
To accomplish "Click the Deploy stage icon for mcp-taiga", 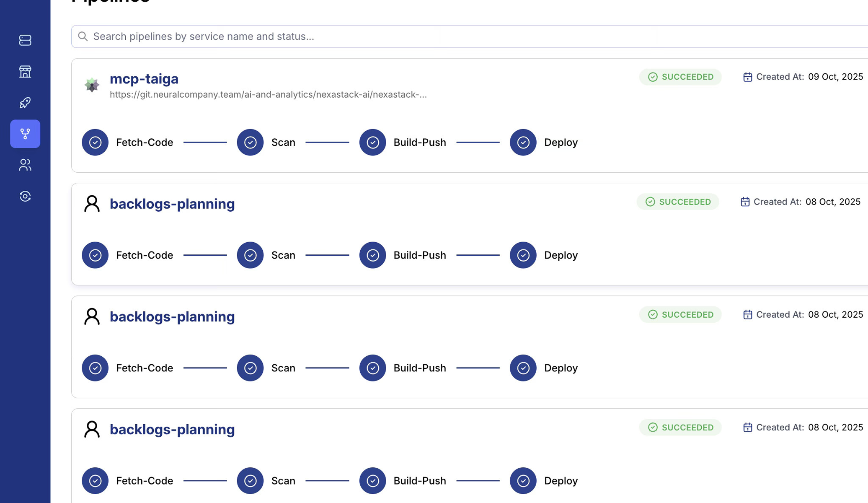I will (x=523, y=143).
